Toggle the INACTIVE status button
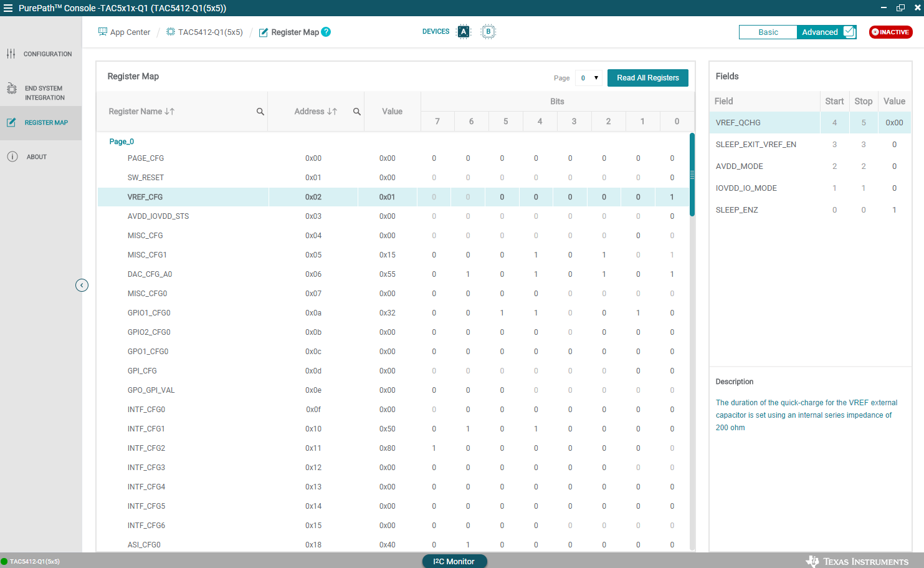 click(x=891, y=32)
